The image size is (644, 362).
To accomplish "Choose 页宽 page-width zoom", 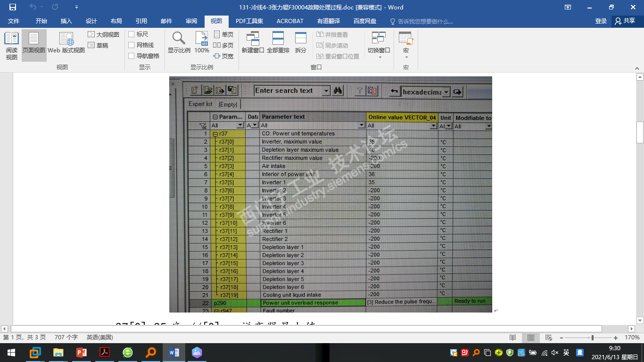I will 223,56.
